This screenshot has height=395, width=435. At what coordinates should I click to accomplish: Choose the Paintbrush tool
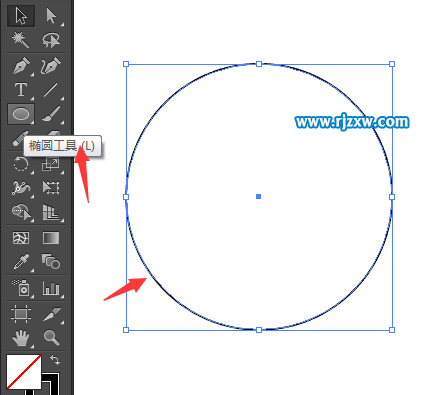pyautogui.click(x=51, y=114)
